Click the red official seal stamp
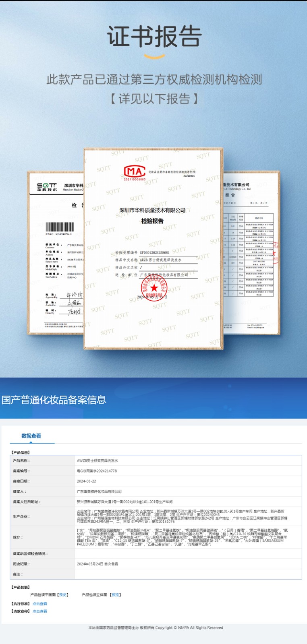 [154, 288]
